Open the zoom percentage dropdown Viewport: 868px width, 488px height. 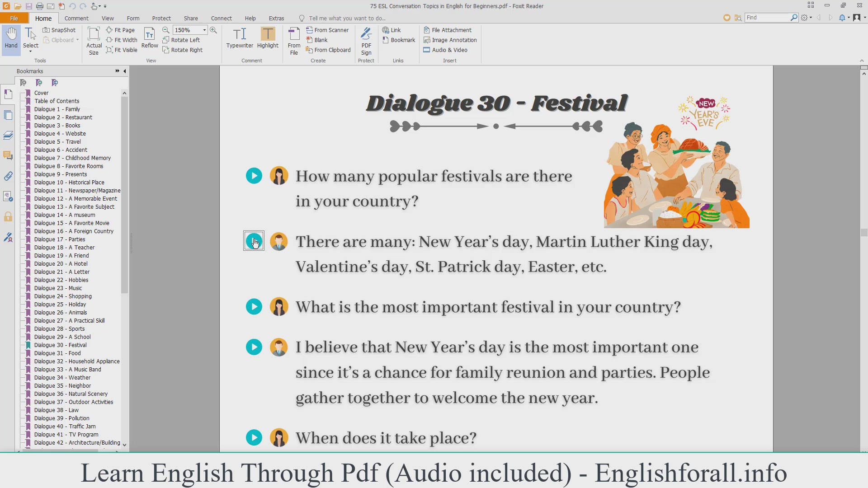click(204, 30)
